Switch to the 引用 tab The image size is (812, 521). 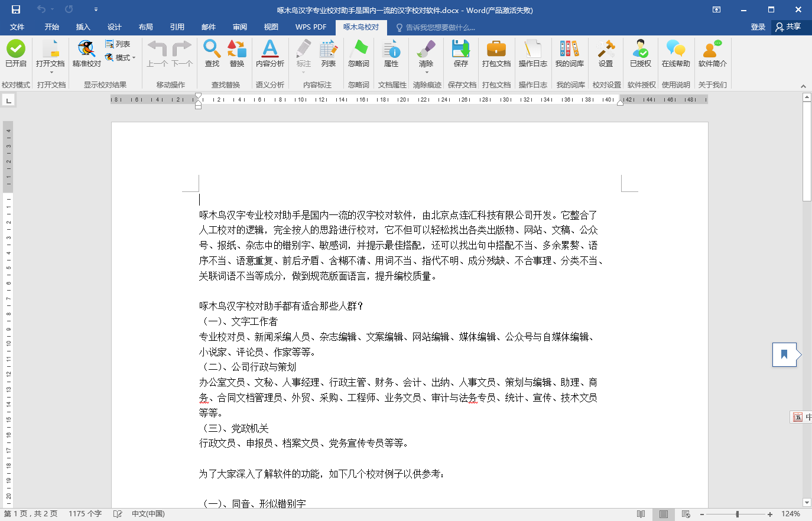click(177, 27)
